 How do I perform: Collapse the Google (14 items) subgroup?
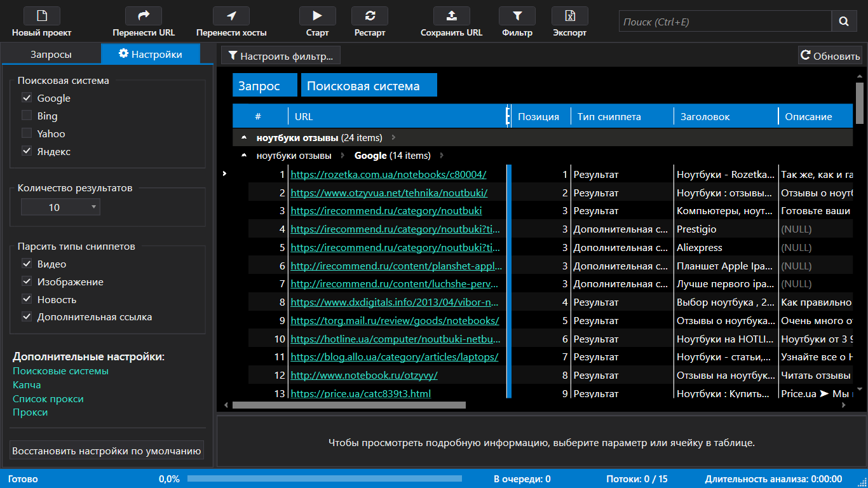point(244,156)
